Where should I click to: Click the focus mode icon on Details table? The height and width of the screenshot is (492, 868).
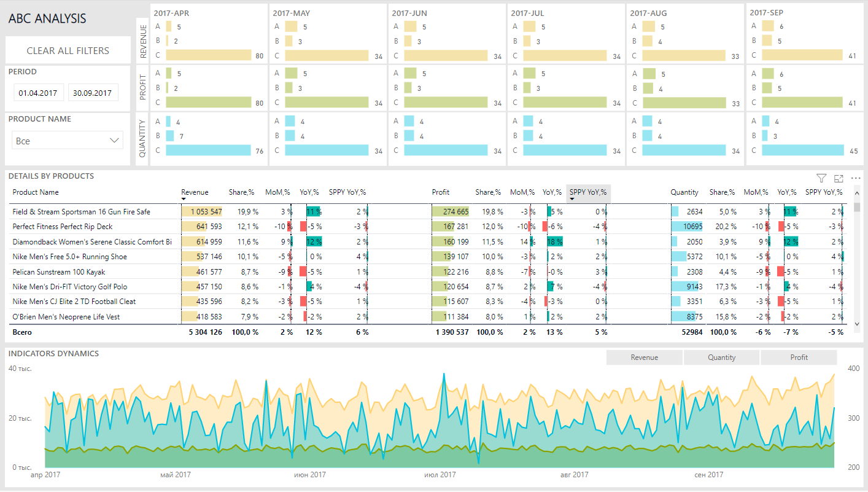(x=839, y=178)
